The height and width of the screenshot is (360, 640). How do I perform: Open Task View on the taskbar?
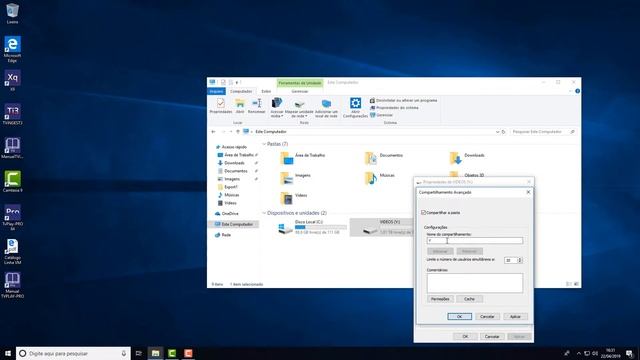(x=139, y=353)
